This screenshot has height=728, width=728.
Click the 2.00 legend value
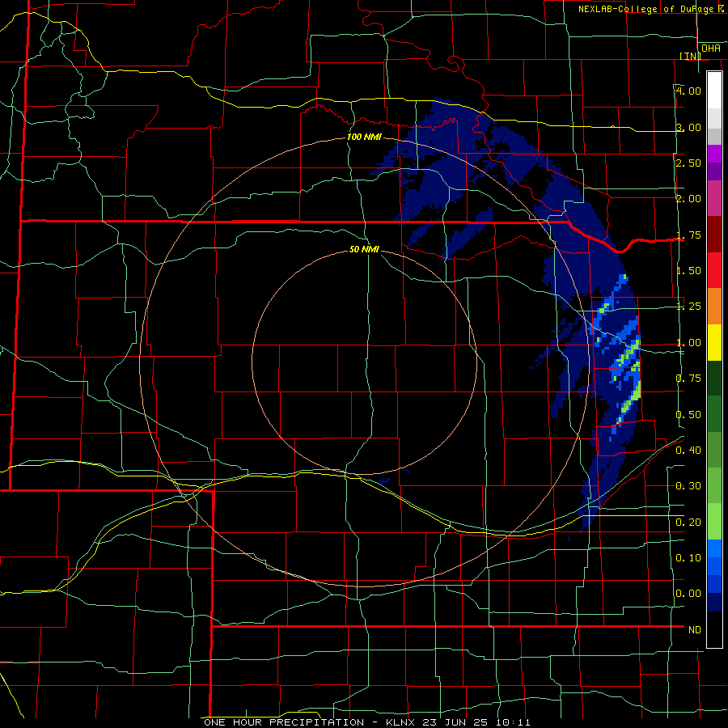click(688, 199)
